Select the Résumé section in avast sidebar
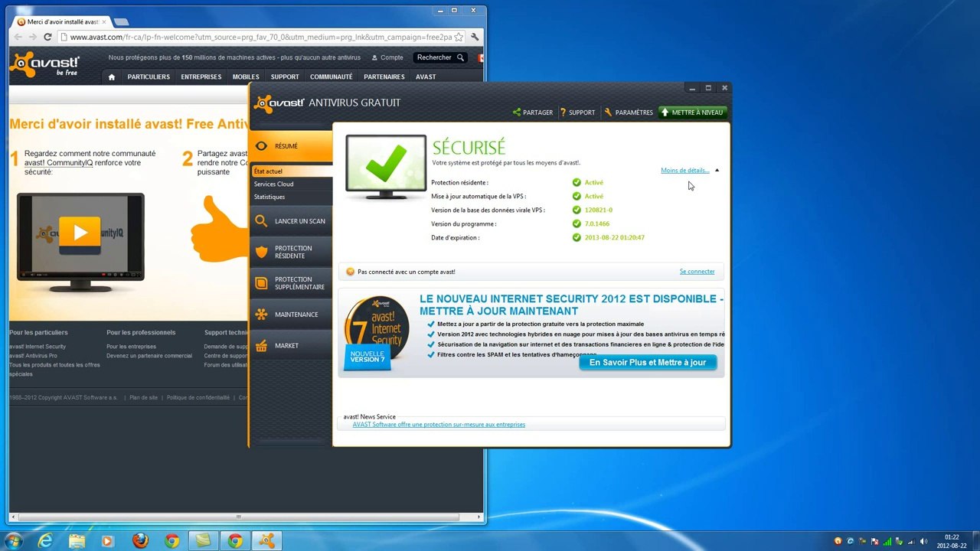This screenshot has height=551, width=980. (x=290, y=146)
